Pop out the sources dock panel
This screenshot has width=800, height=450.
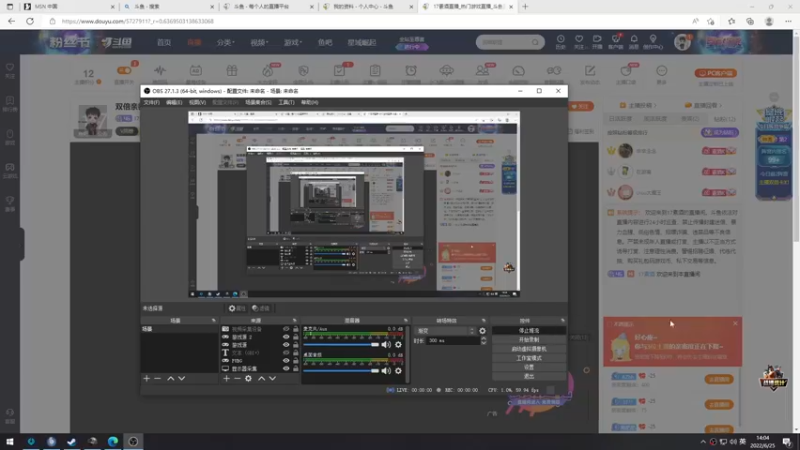pos(294,320)
